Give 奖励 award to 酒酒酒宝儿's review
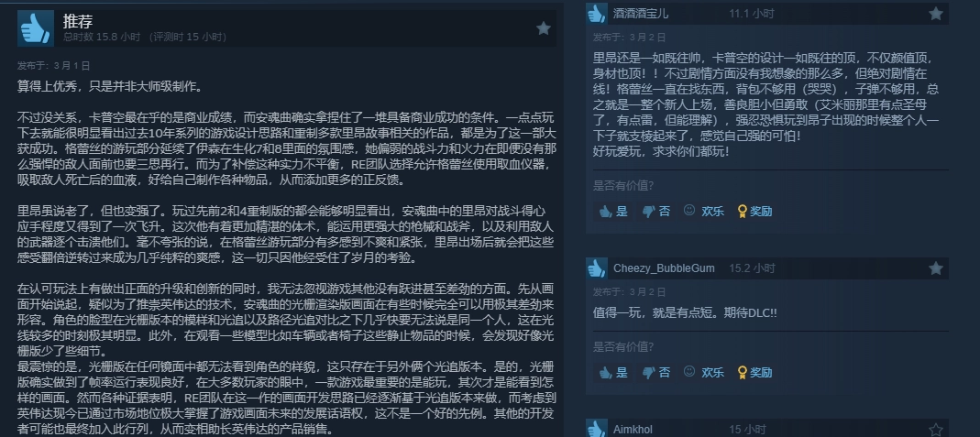The image size is (980, 437). [x=755, y=211]
